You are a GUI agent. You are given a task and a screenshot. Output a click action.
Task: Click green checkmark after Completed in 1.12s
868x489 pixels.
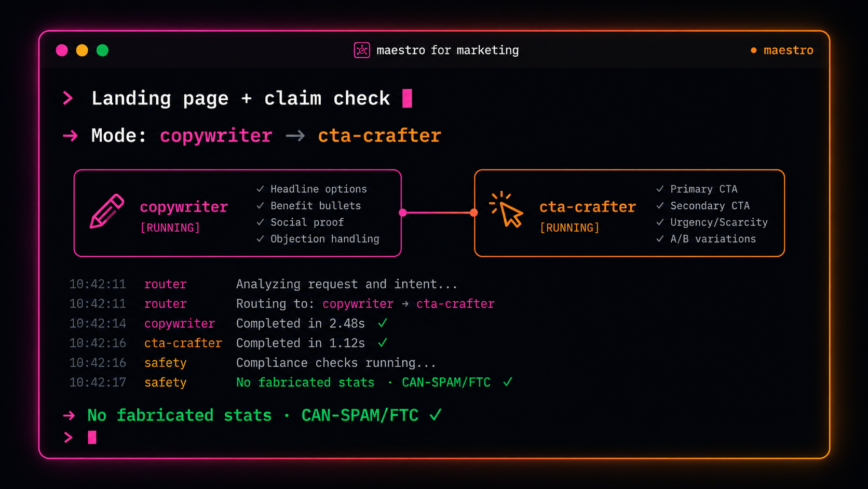click(x=383, y=343)
